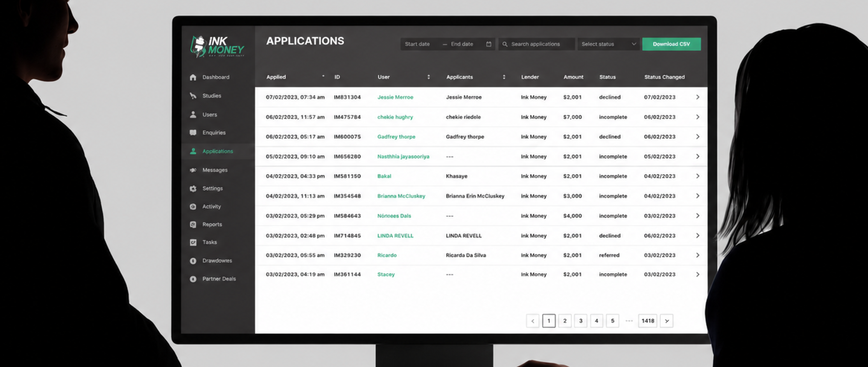This screenshot has width=868, height=367.
Task: Expand row IM361144 with its chevron
Action: (697, 274)
